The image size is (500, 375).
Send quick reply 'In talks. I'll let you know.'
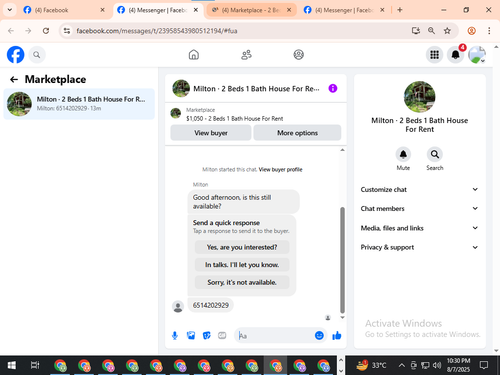click(242, 265)
